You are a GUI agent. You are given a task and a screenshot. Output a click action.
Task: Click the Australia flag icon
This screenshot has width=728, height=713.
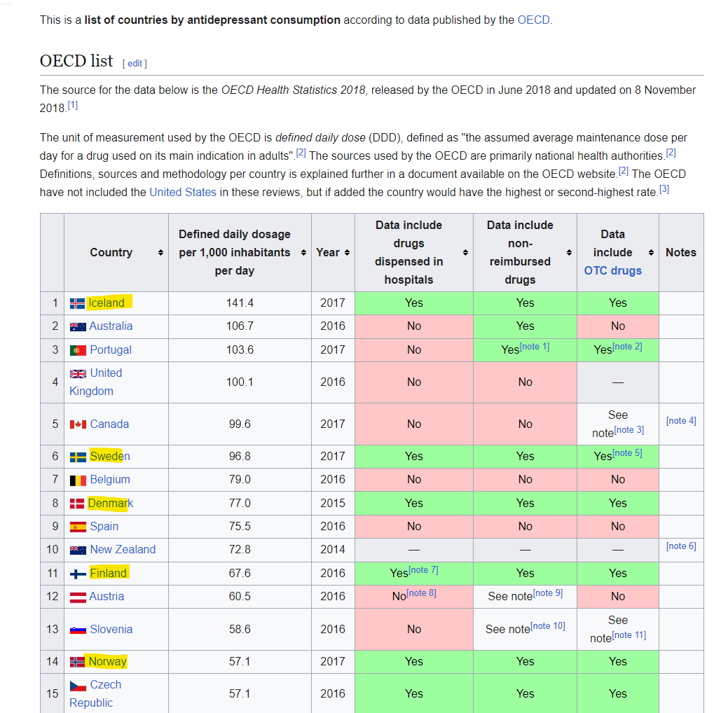(x=78, y=327)
